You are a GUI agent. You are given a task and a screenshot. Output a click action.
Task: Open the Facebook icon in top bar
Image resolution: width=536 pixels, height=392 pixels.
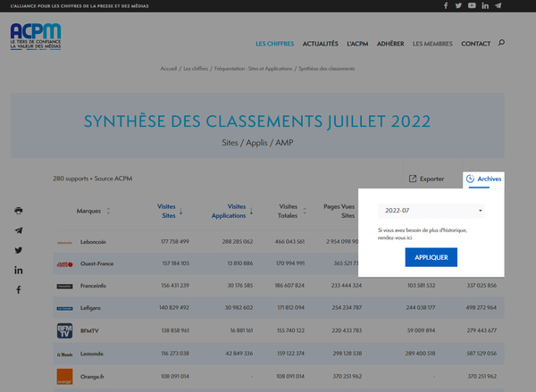click(446, 5)
